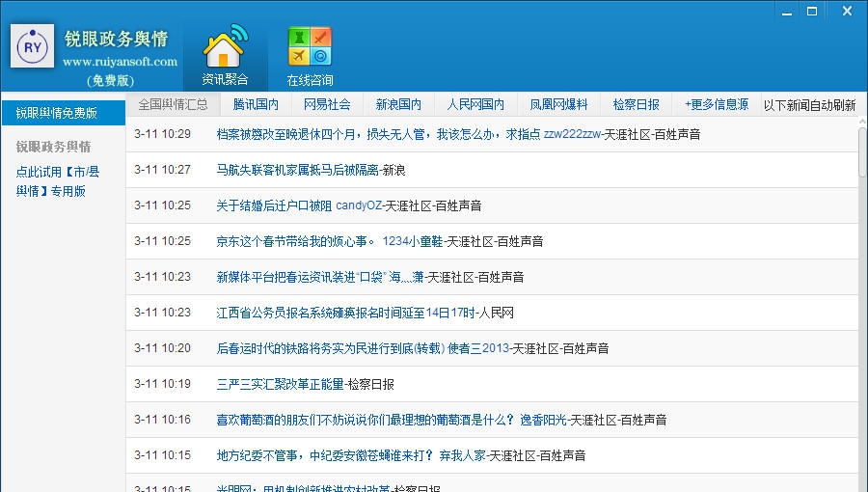Click the RY logo icon
Screen dimensions: 868x492
[x=32, y=46]
